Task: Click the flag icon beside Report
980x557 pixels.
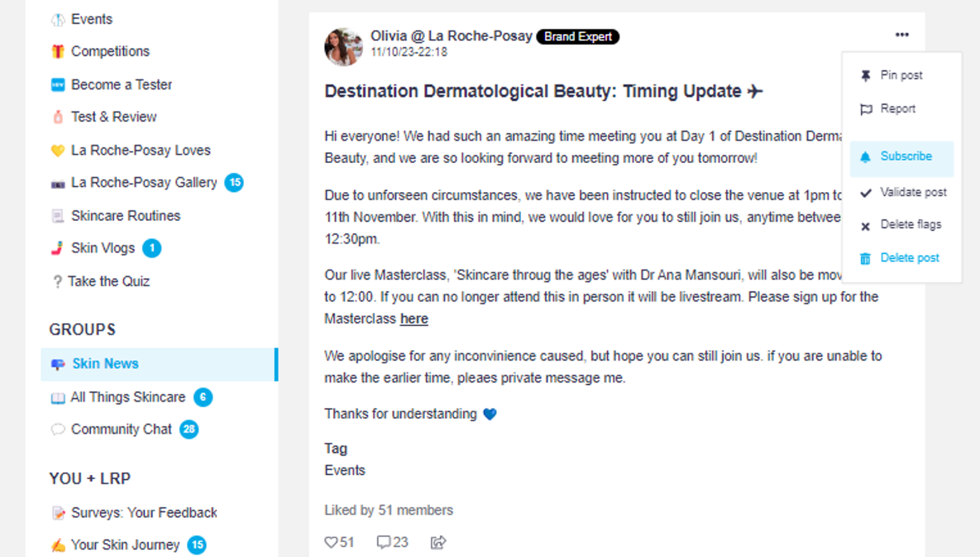Action: [x=866, y=109]
